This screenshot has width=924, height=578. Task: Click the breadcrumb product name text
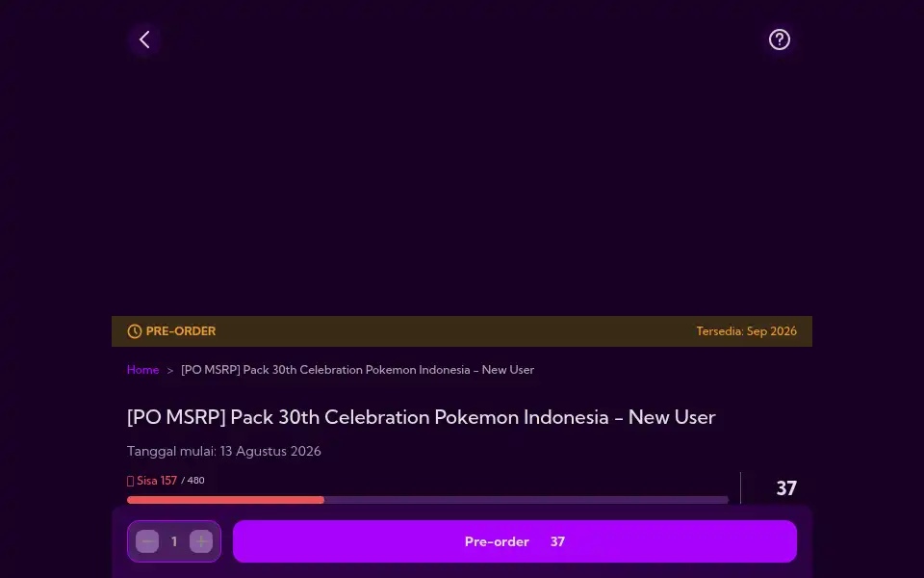tap(358, 370)
